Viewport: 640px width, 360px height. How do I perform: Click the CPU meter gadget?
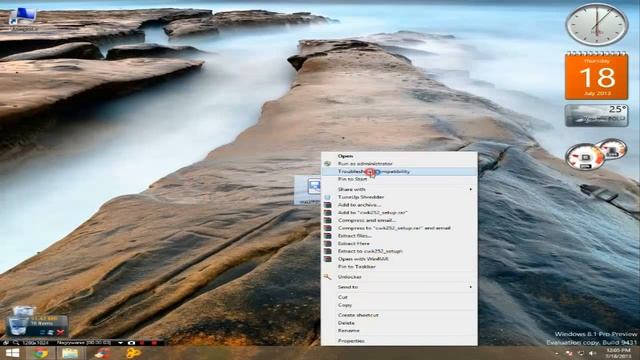[x=596, y=154]
